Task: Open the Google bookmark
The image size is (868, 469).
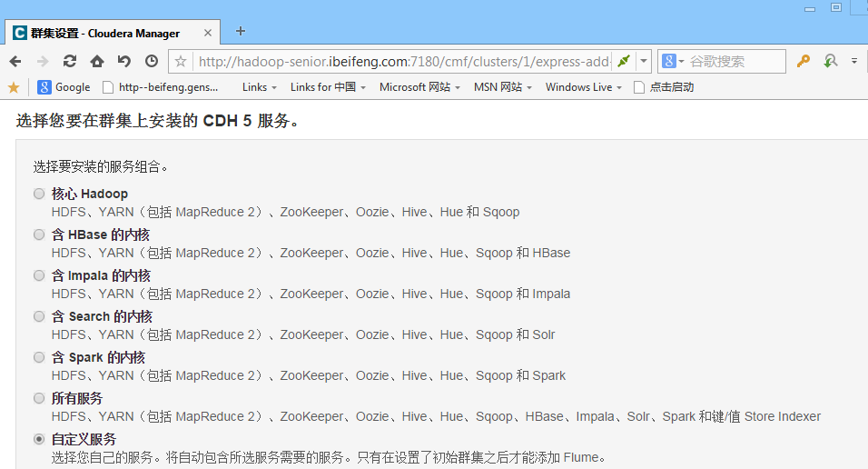Action: pos(64,87)
